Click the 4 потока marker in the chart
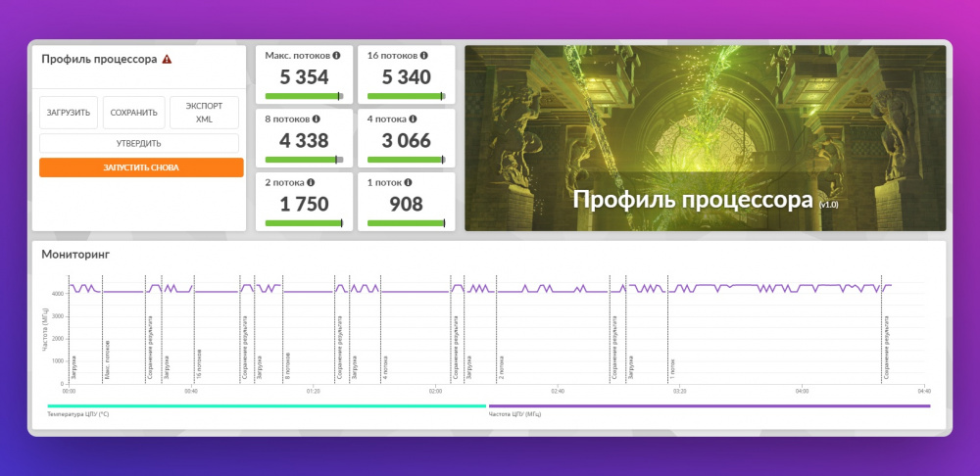The image size is (980, 476). click(385, 367)
